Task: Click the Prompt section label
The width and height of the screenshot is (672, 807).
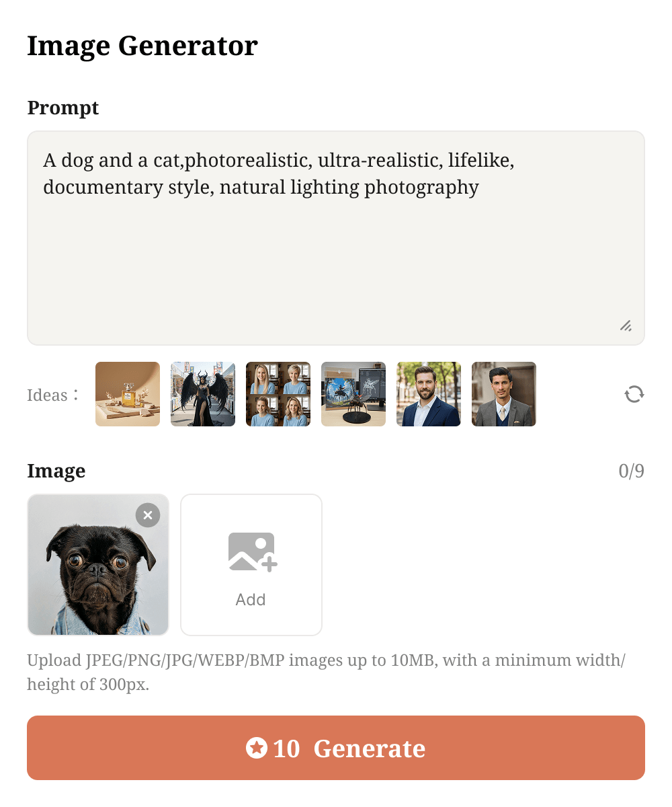Action: pyautogui.click(x=62, y=108)
